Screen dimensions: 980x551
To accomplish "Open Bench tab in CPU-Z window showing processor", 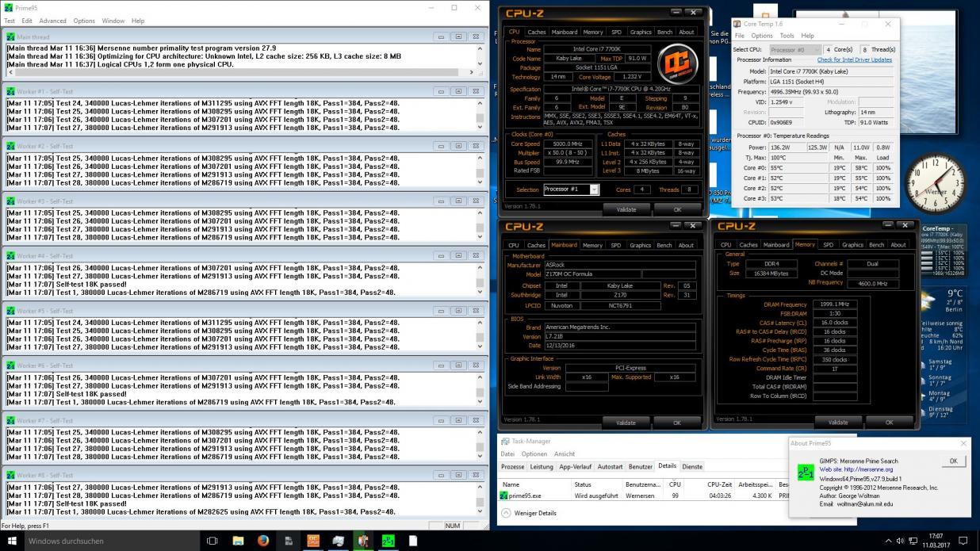I will (664, 33).
